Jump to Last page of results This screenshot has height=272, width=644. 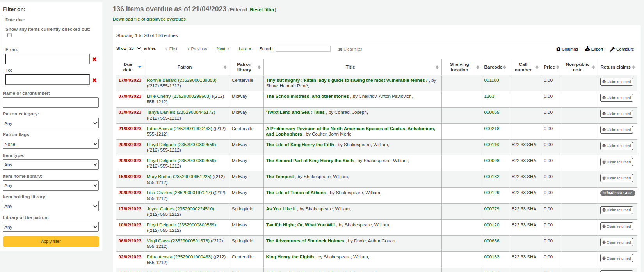point(245,49)
